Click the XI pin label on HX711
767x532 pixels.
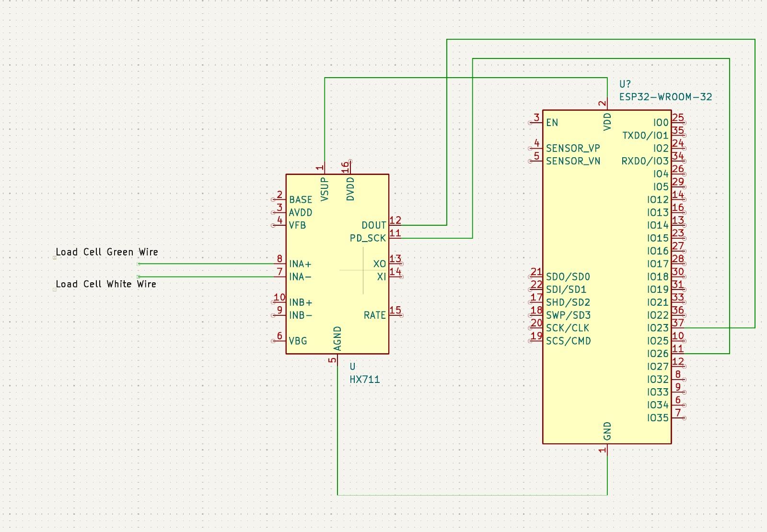(x=382, y=277)
